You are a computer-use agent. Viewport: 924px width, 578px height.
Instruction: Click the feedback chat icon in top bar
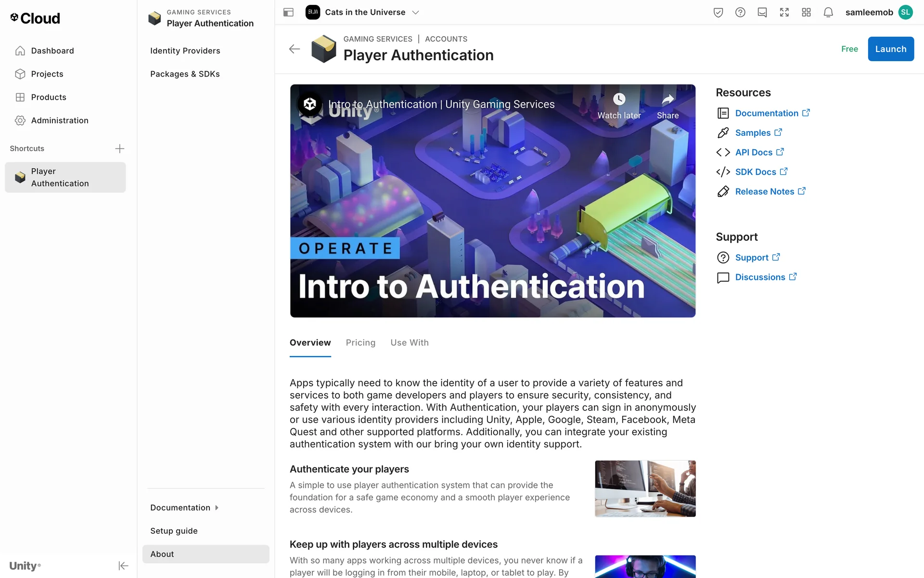762,13
